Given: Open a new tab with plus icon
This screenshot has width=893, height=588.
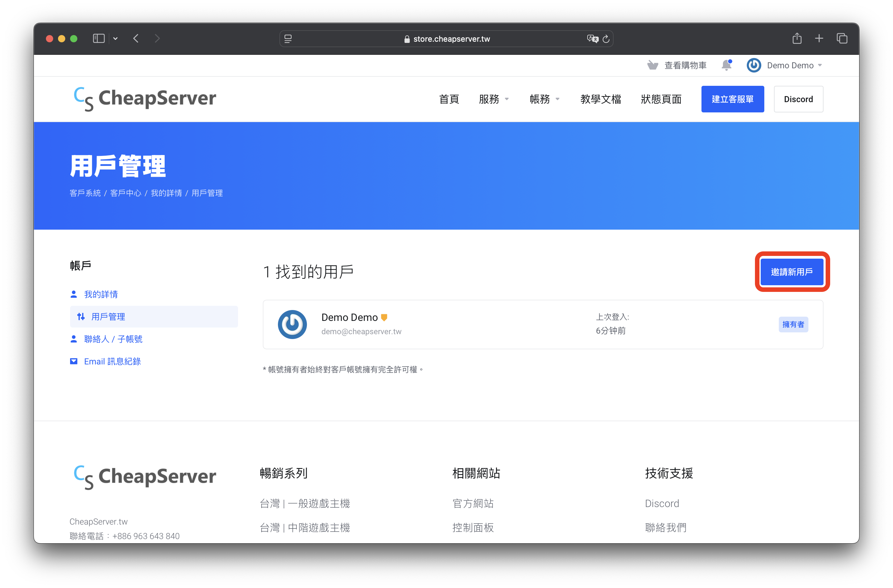Looking at the screenshot, I should coord(819,38).
